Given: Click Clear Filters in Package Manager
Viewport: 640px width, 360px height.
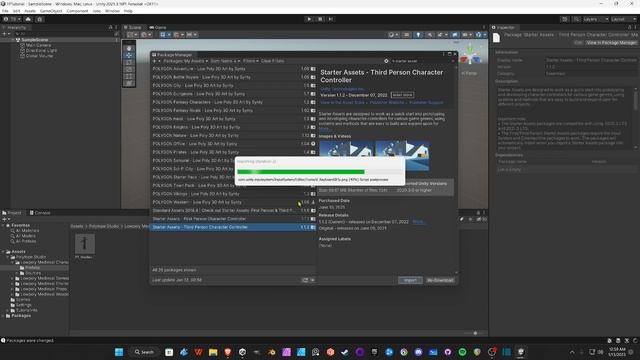Looking at the screenshot, I should [272, 61].
